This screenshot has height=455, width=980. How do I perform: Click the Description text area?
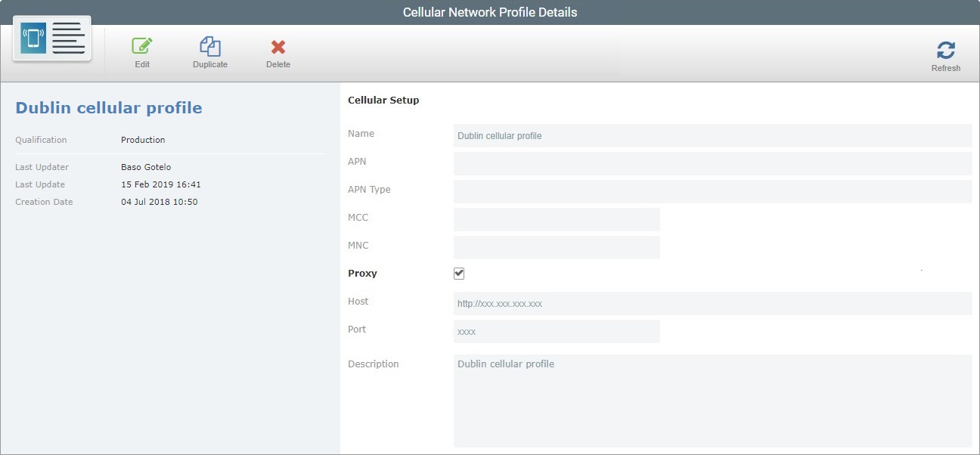pyautogui.click(x=711, y=393)
